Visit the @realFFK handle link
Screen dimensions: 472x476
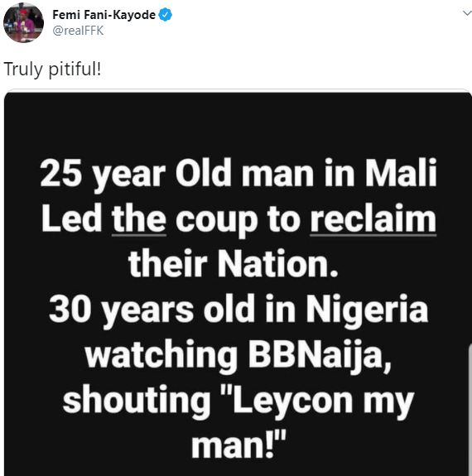(78, 31)
